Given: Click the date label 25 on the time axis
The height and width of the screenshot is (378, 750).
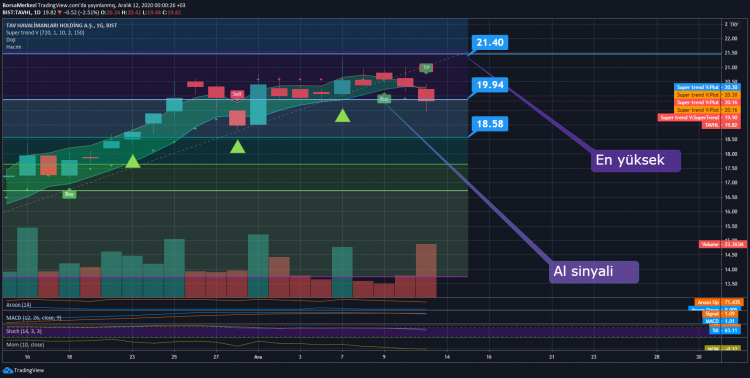Looking at the screenshot, I should [174, 357].
